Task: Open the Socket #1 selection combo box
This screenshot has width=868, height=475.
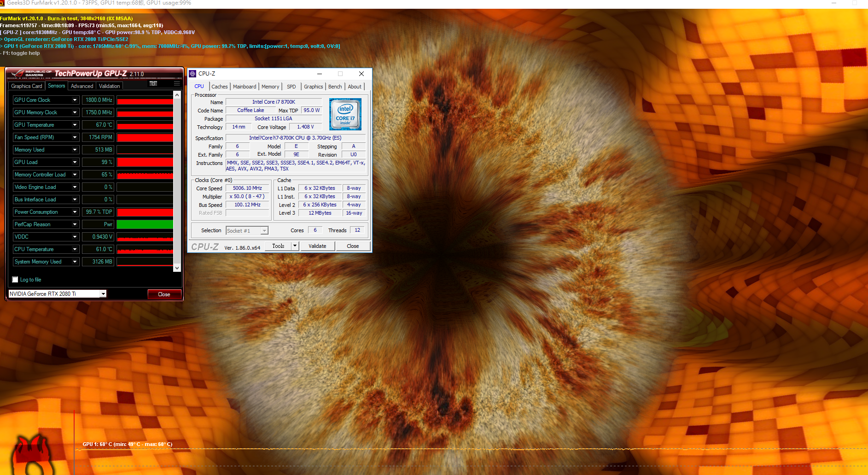Action: coord(247,231)
